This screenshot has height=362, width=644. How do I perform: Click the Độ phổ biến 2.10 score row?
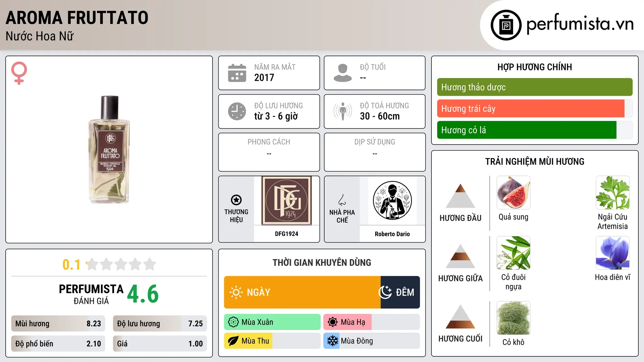[58, 344]
